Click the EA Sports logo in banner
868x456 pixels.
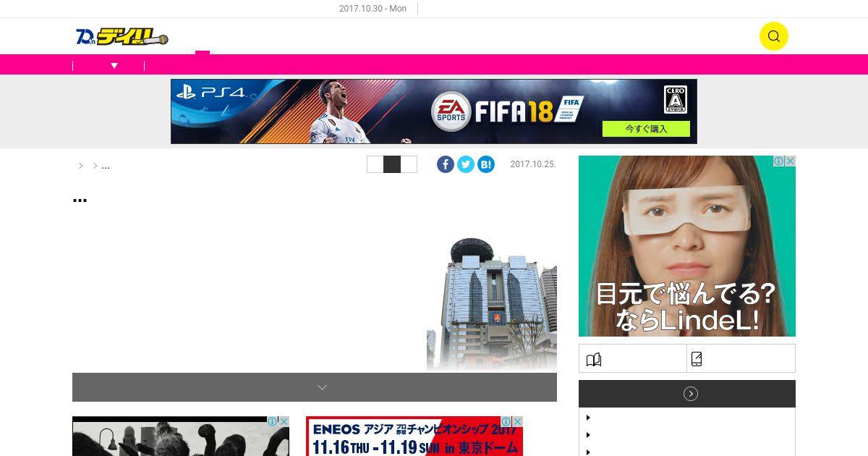[x=451, y=111]
